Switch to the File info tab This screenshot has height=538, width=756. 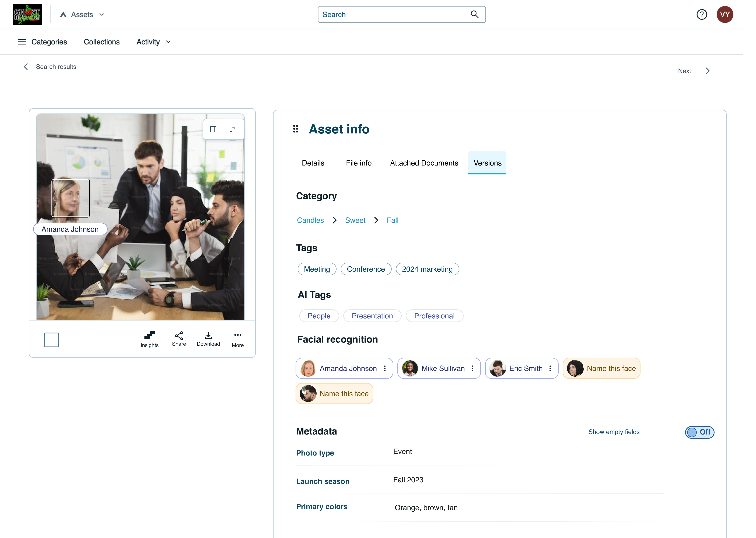click(x=358, y=163)
